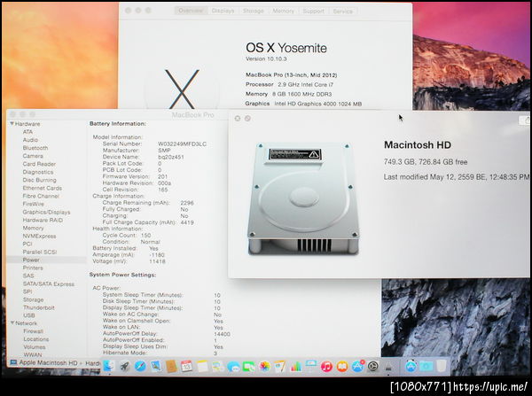Open Photos colorful flower icon in Dock

tap(264, 366)
